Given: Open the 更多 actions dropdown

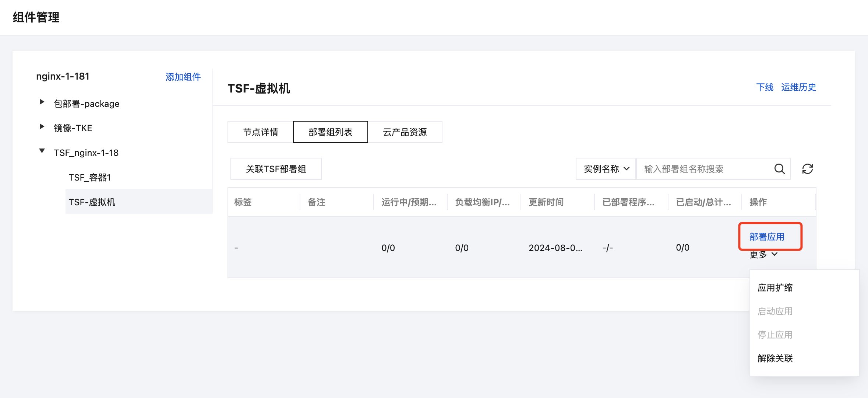Looking at the screenshot, I should [x=763, y=254].
